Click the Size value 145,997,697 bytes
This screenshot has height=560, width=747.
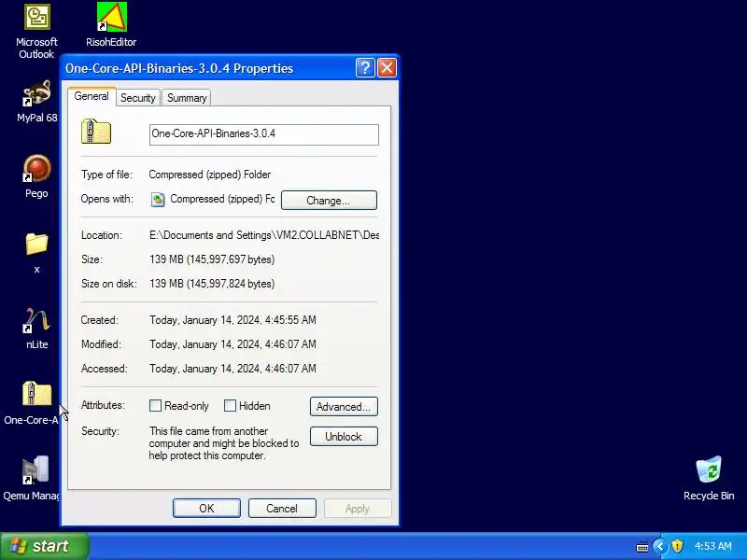pyautogui.click(x=212, y=259)
